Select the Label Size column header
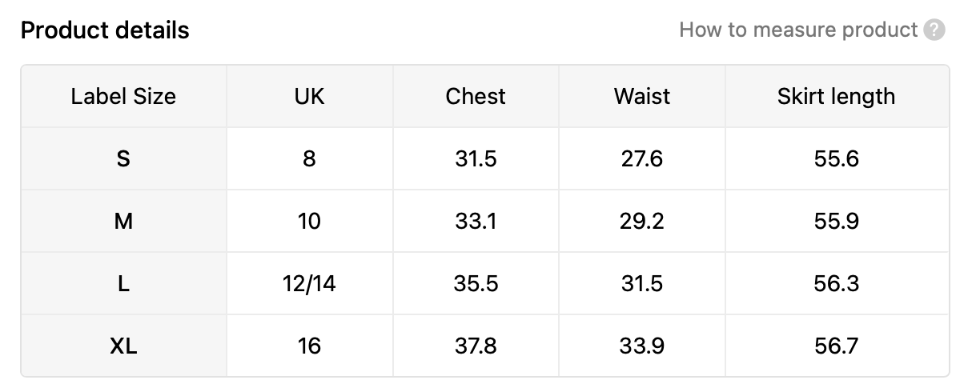The height and width of the screenshot is (392, 980). click(123, 97)
